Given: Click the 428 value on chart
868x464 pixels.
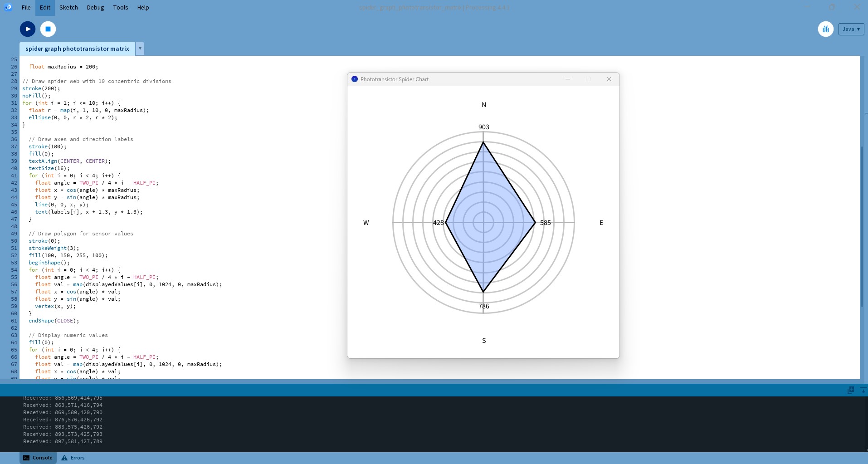Looking at the screenshot, I should [439, 223].
